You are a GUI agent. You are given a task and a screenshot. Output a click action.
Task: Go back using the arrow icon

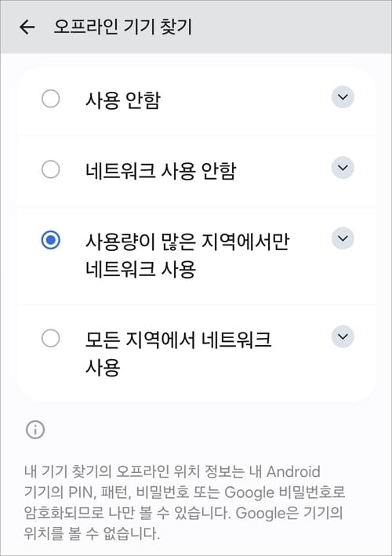(x=27, y=27)
